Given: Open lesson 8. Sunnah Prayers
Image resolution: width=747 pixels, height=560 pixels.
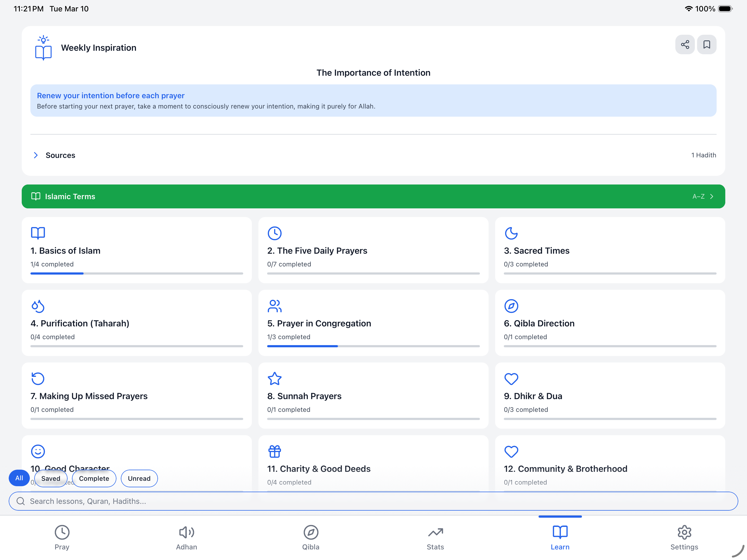Looking at the screenshot, I should point(373,396).
